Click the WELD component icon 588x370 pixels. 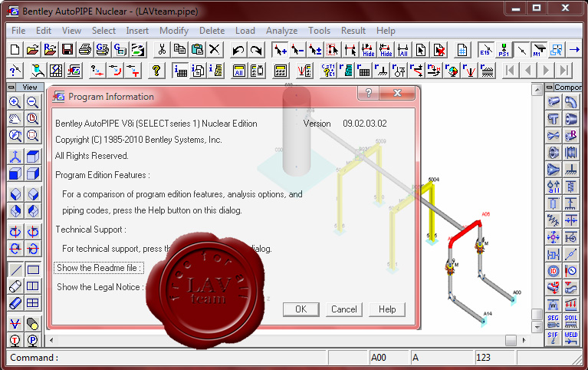pos(570,338)
